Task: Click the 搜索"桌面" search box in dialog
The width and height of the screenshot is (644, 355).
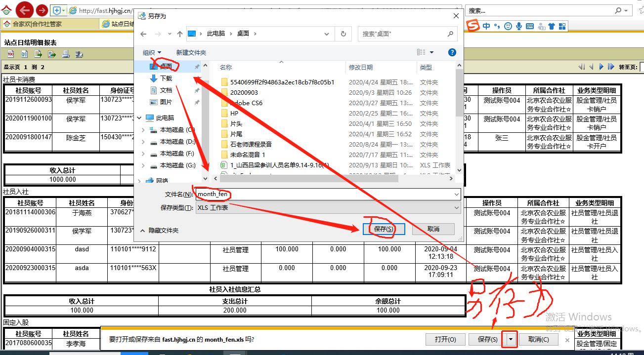Action: tap(407, 34)
